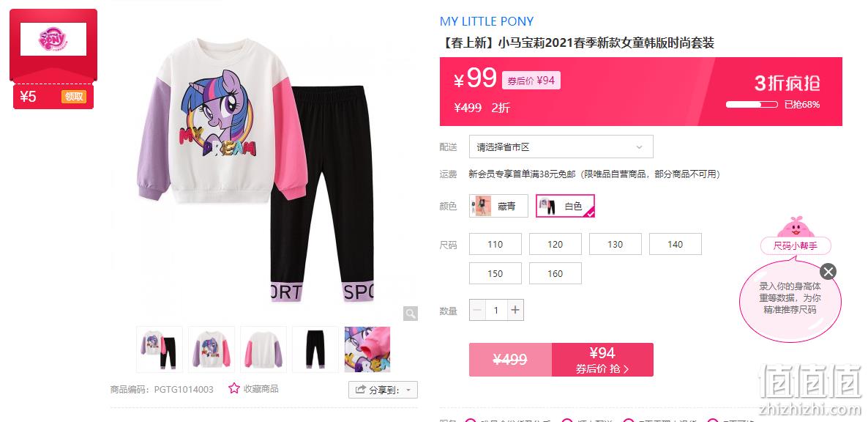Click the share arrow icon
Viewport: 868px width, 422px height.
coord(360,390)
